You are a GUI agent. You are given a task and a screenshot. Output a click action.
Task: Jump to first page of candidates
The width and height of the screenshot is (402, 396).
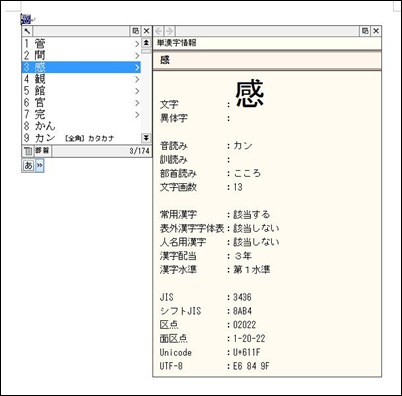click(146, 43)
